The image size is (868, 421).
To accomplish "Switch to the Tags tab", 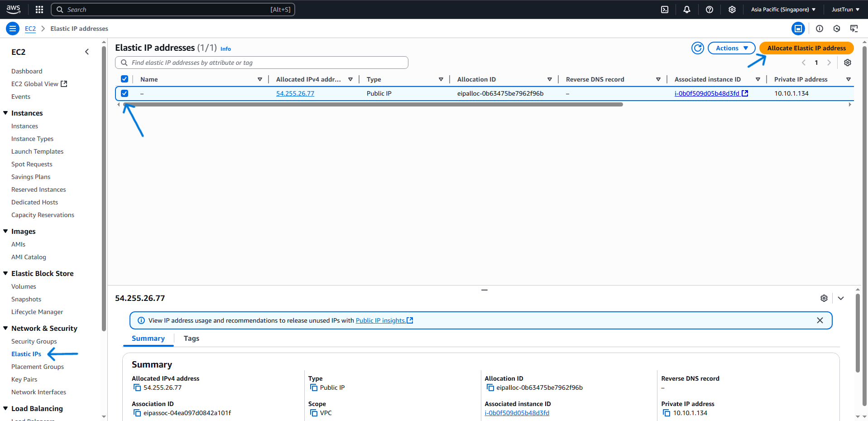I will pos(192,339).
